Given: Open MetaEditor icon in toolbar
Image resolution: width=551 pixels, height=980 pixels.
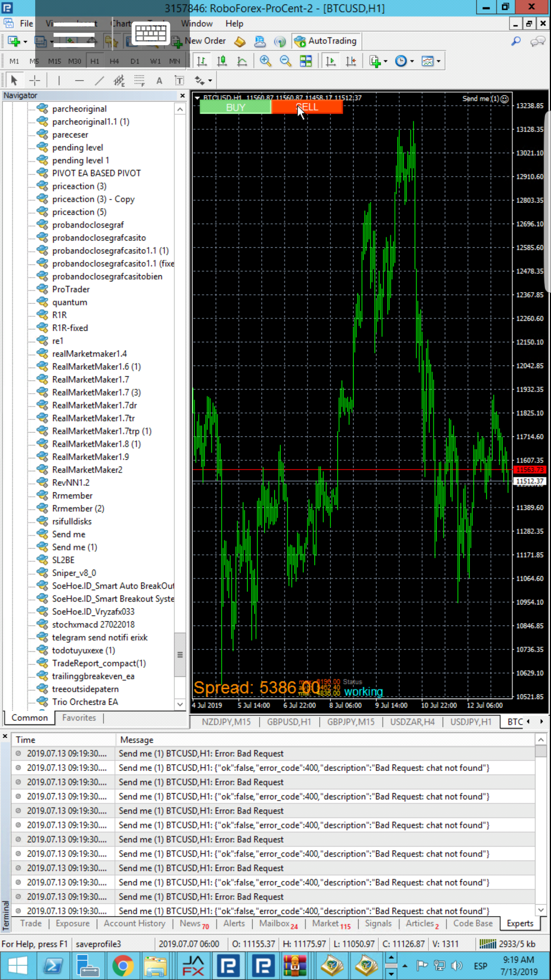Looking at the screenshot, I should tap(240, 41).
